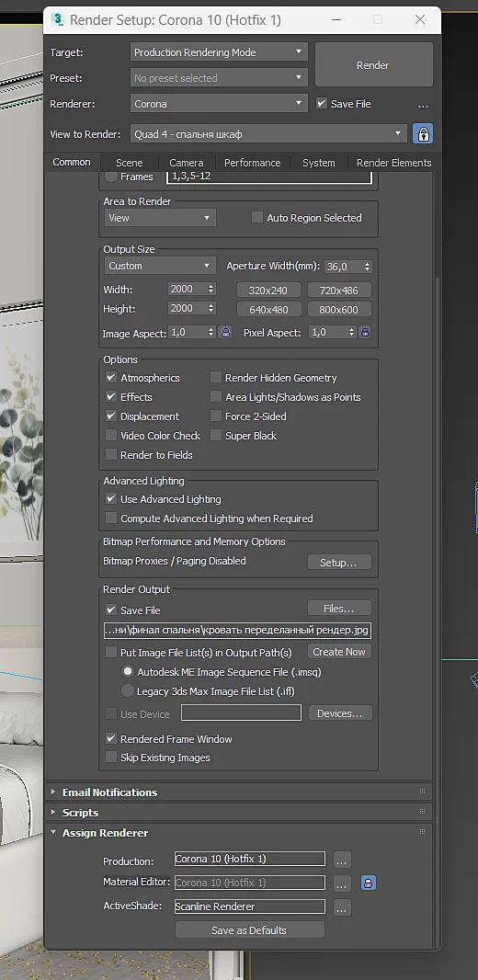Click the large Render button
The width and height of the screenshot is (478, 980).
pyautogui.click(x=373, y=65)
